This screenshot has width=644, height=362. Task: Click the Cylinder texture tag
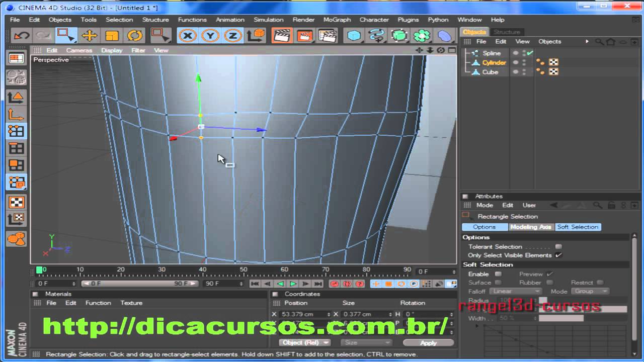tap(553, 62)
